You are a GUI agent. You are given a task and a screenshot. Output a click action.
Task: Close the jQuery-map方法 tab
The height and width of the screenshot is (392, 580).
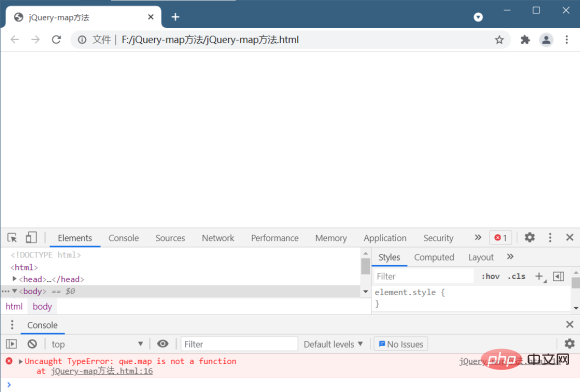point(151,17)
